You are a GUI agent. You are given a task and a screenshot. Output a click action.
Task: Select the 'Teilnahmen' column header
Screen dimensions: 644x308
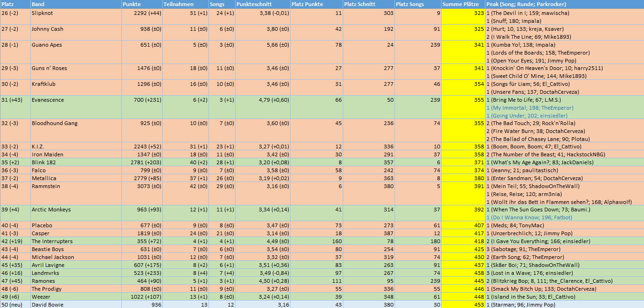click(186, 4)
